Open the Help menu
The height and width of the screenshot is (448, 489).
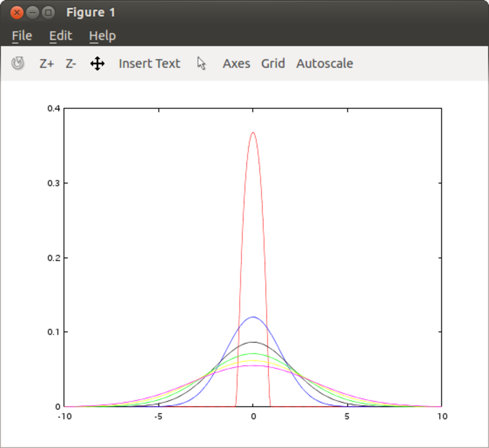tap(102, 36)
